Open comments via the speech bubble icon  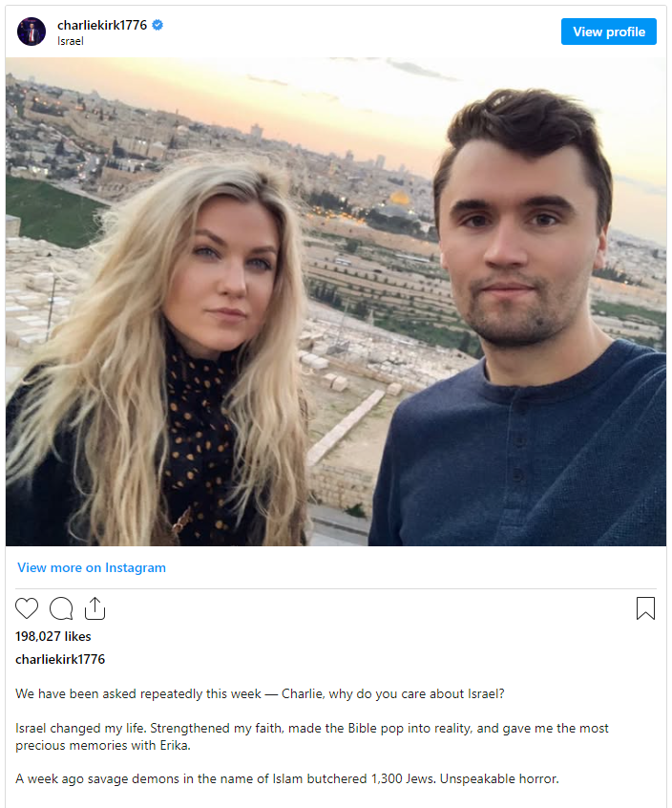pyautogui.click(x=61, y=608)
